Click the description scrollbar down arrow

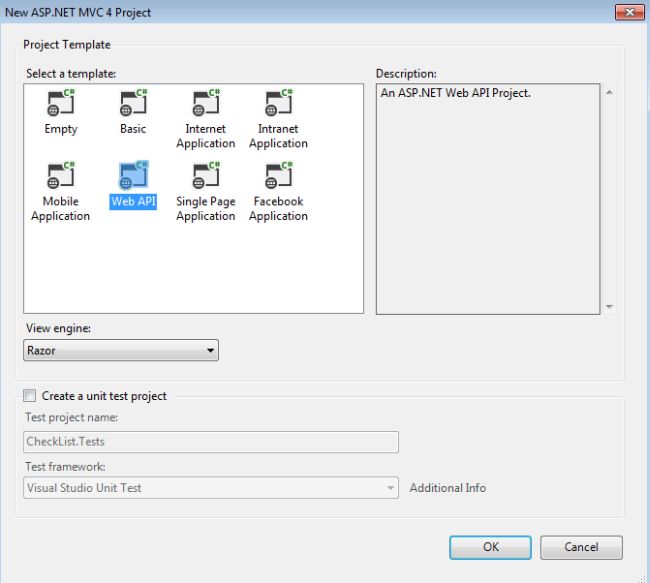(x=609, y=306)
